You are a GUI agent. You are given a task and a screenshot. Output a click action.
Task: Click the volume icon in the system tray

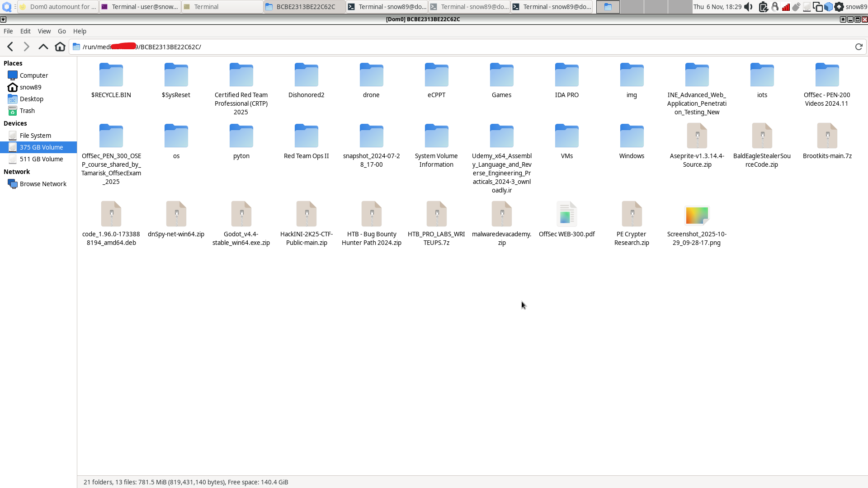tap(748, 7)
